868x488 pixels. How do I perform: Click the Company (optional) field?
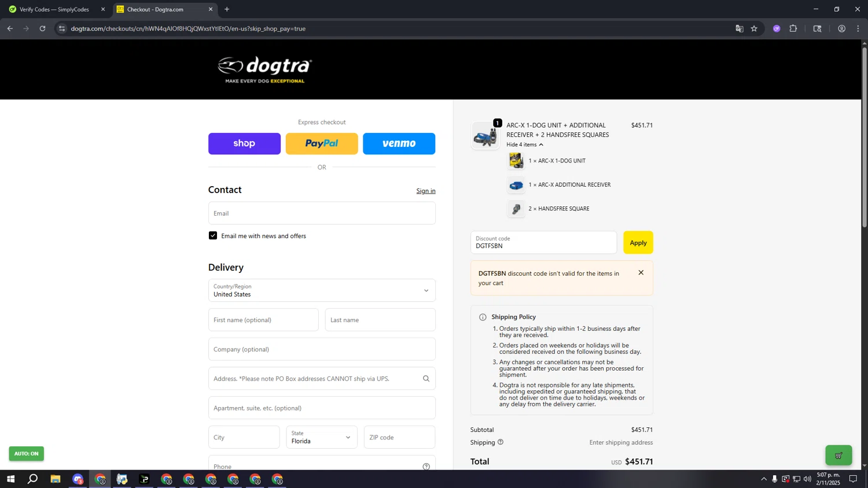(322, 349)
